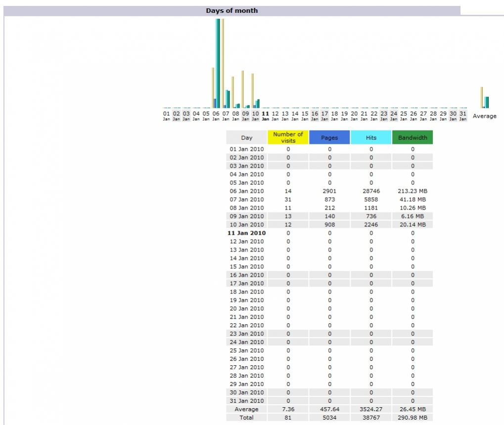Click the "Average" row label in table

[x=246, y=409]
